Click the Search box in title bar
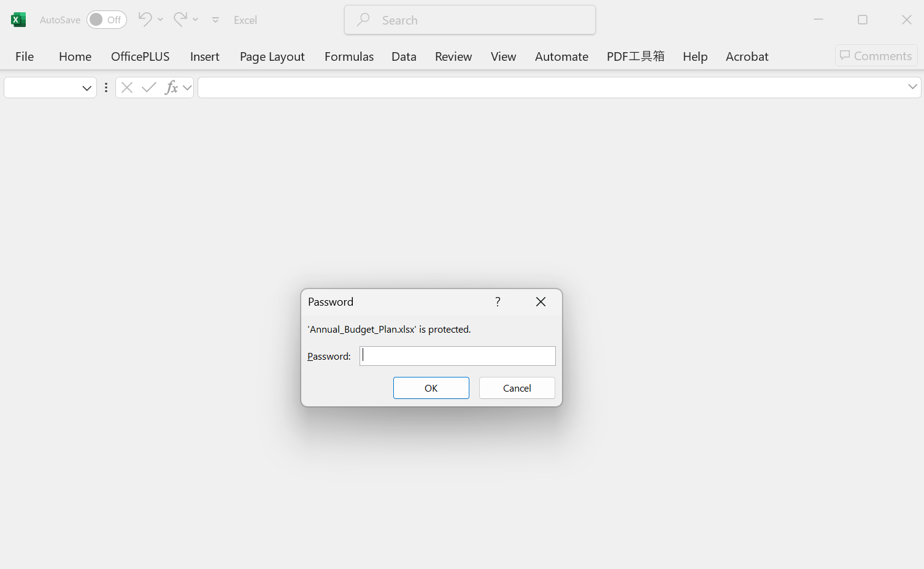The width and height of the screenshot is (924, 569). 470,20
